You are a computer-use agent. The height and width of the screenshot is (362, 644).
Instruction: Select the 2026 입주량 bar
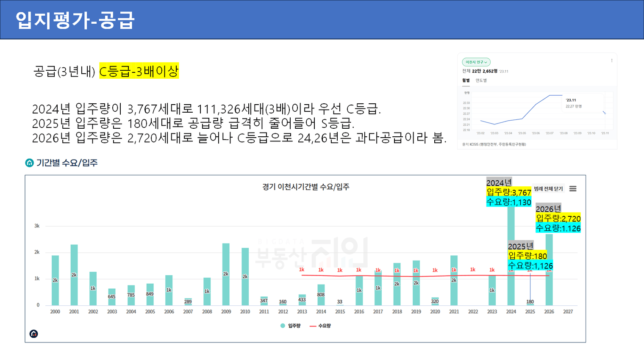[x=549, y=270]
